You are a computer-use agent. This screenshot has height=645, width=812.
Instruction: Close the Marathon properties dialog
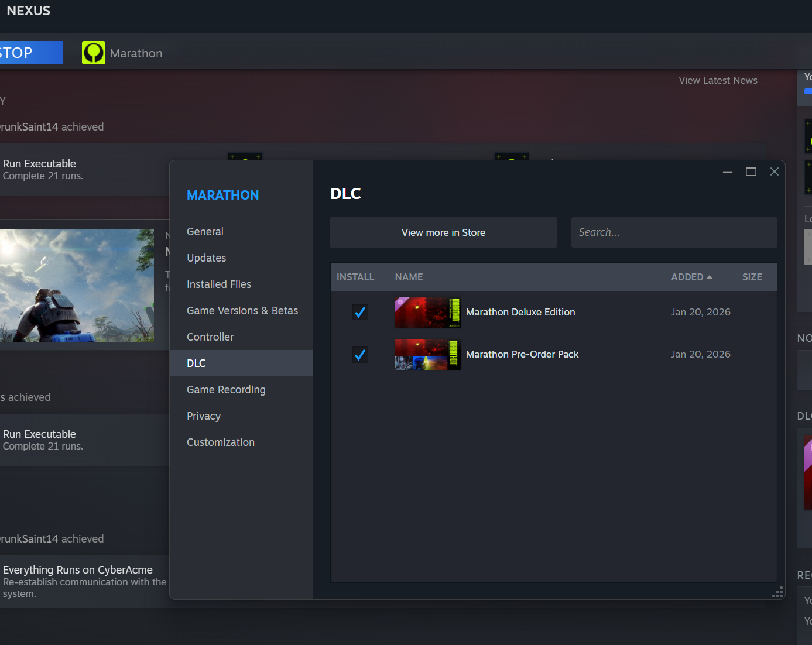pyautogui.click(x=775, y=171)
